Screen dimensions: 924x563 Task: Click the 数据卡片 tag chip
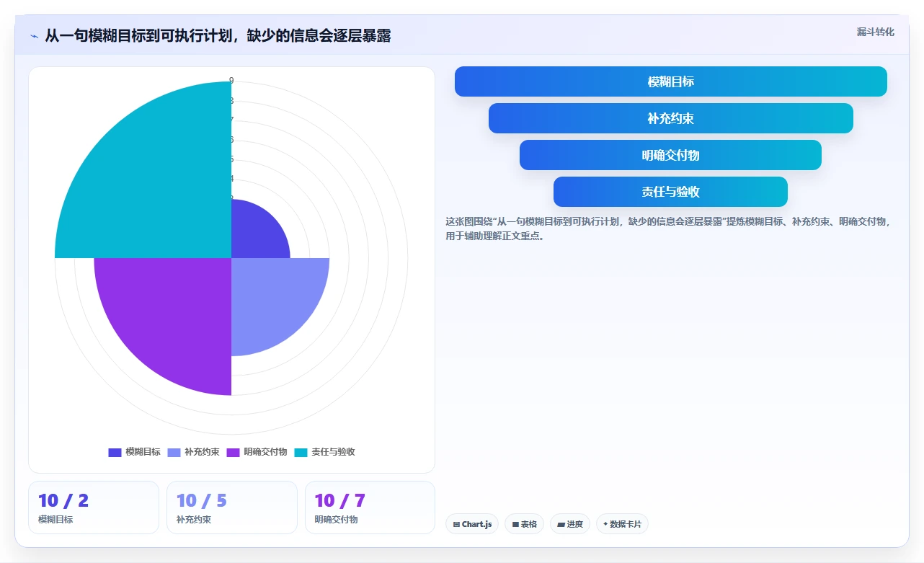click(622, 524)
